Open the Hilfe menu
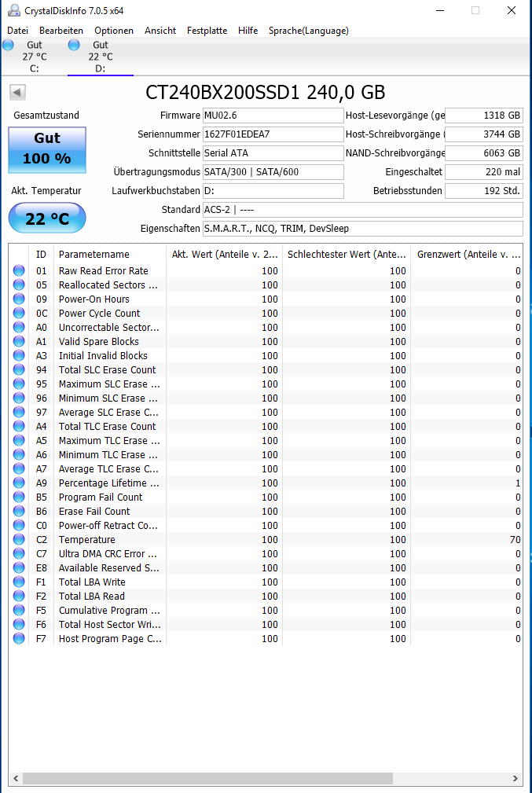This screenshot has height=793, width=532. 248,31
